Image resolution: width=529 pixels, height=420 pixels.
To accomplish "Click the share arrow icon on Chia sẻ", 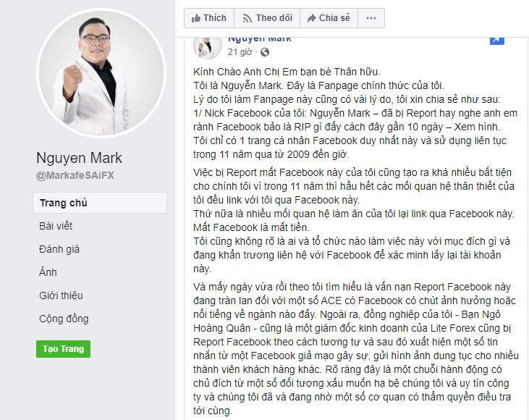I will [312, 18].
